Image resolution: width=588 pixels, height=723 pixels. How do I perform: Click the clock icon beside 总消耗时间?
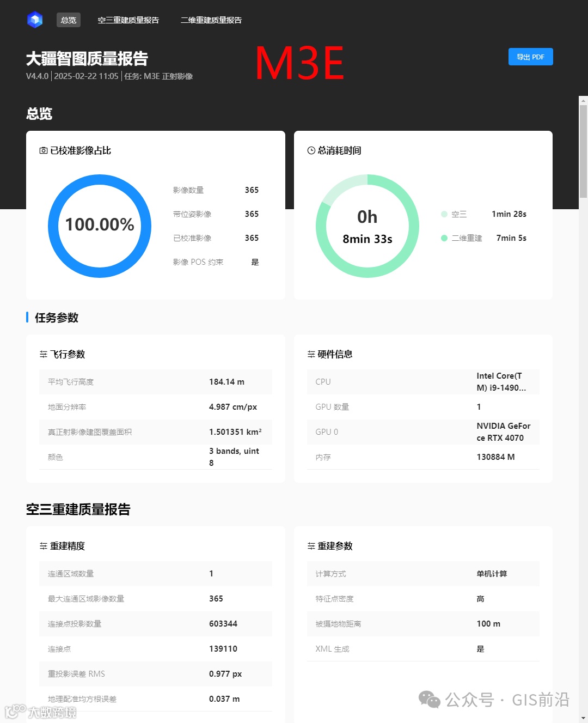point(310,150)
